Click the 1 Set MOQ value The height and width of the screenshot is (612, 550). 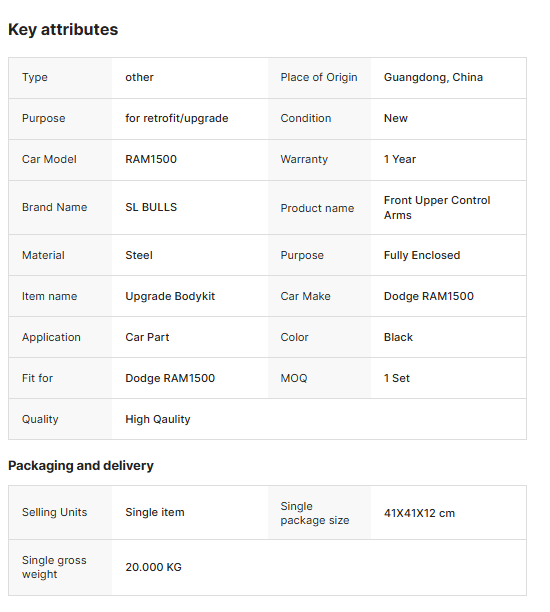click(397, 378)
